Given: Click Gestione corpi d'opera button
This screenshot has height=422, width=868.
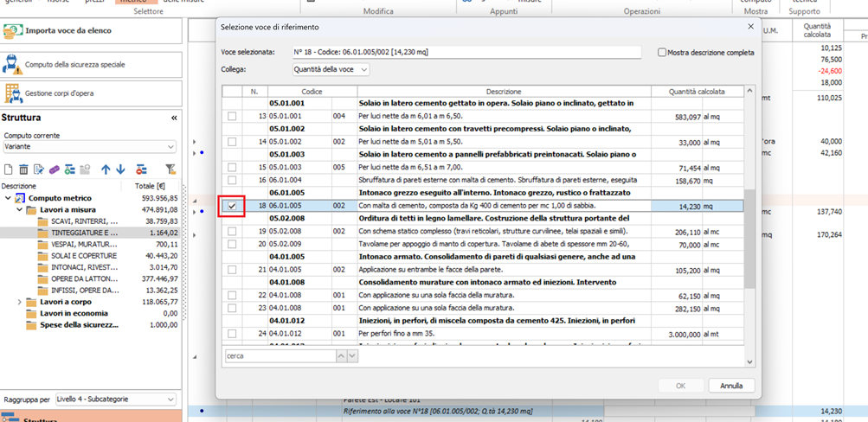Looking at the screenshot, I should point(92,93).
